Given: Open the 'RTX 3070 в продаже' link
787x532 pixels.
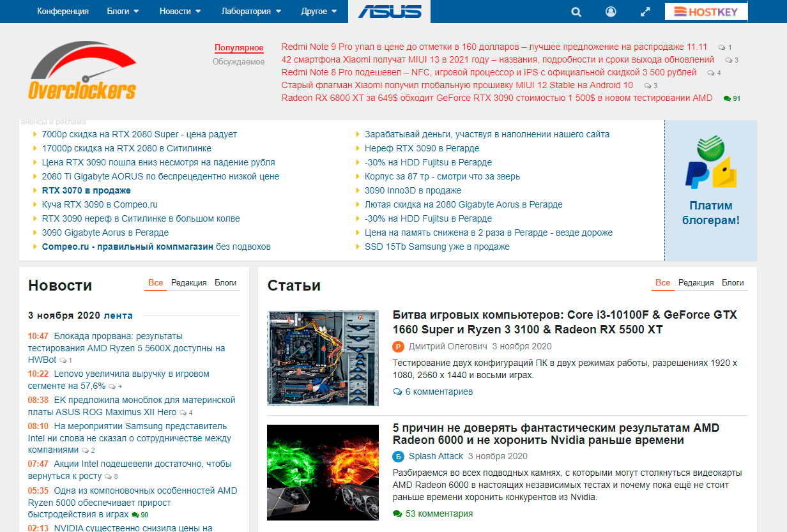Looking at the screenshot, I should 86,190.
